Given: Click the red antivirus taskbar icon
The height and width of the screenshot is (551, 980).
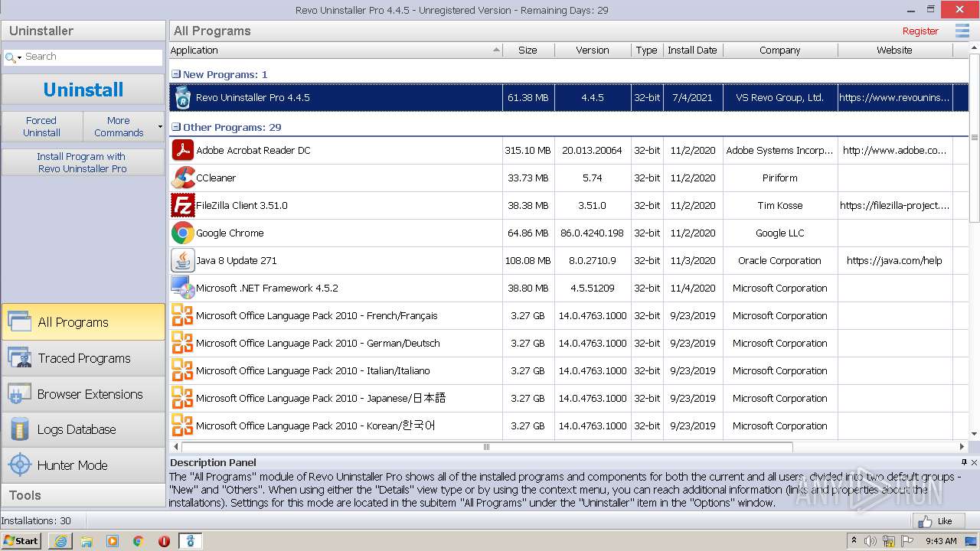Looking at the screenshot, I should (165, 541).
